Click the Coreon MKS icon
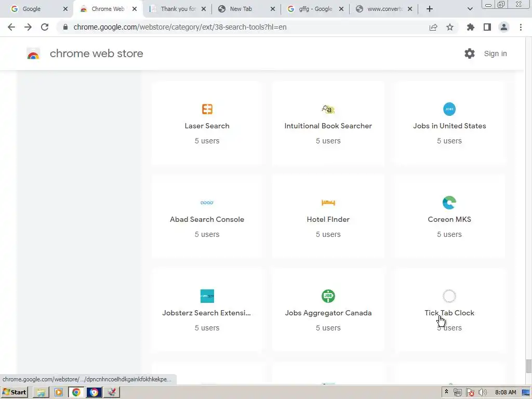Screen dimensions: 532x399 click(449, 203)
